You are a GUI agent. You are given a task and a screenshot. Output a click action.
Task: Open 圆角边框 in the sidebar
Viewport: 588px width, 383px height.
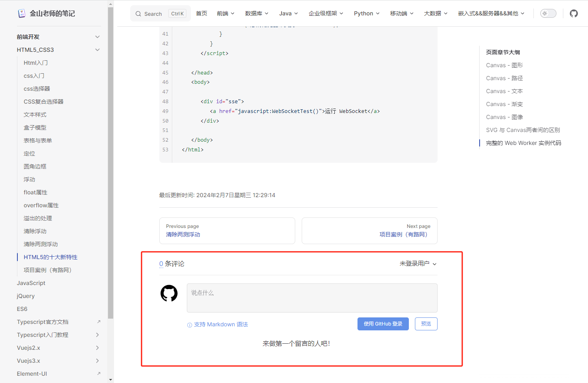pyautogui.click(x=35, y=166)
